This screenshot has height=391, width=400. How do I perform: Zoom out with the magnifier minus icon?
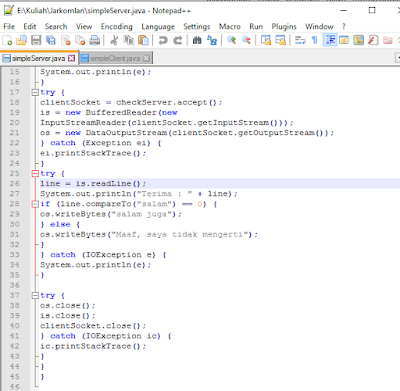click(246, 41)
